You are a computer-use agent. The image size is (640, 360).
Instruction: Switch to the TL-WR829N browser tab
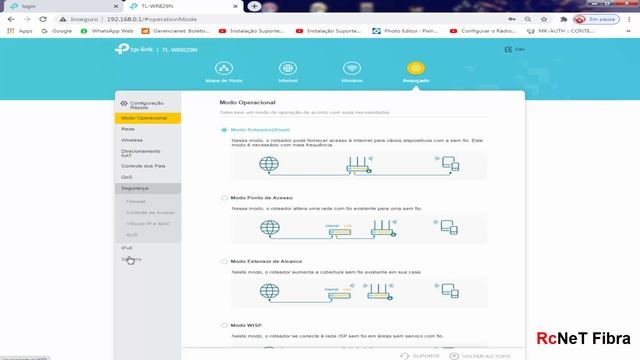click(183, 6)
